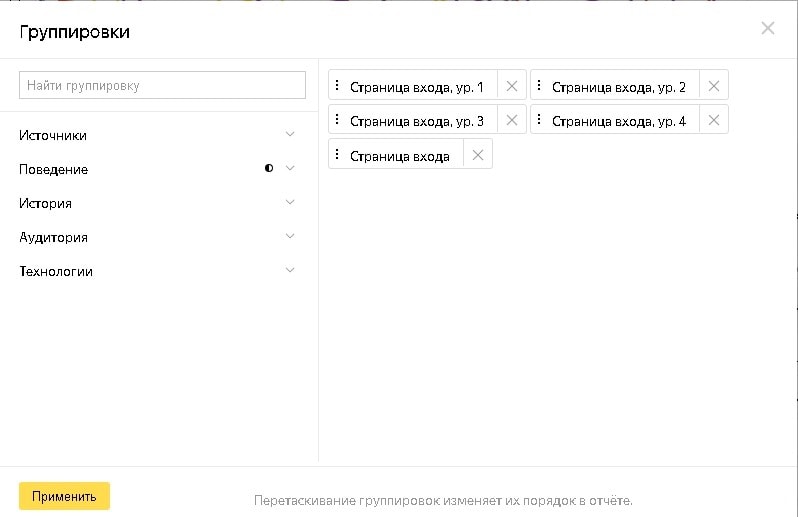Remove the 'Страница входа, ур. 4' grouping
Viewport: 798px width, 517px height.
click(714, 121)
